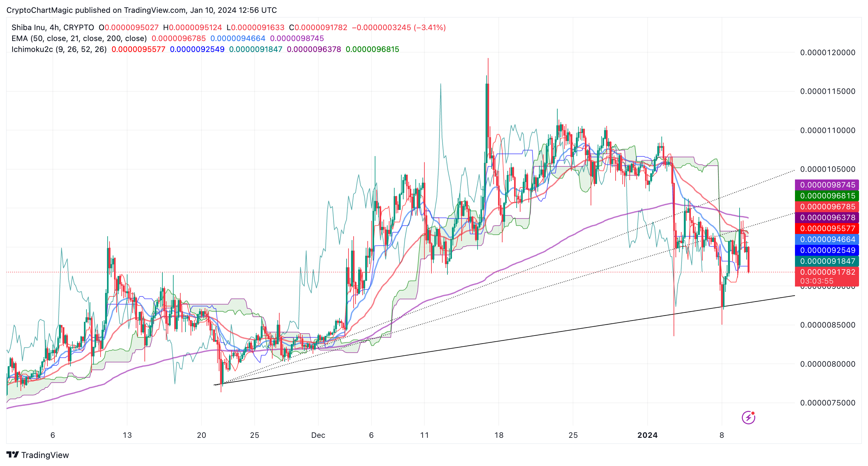Click the 0.0000110000 price axis label

(x=828, y=130)
